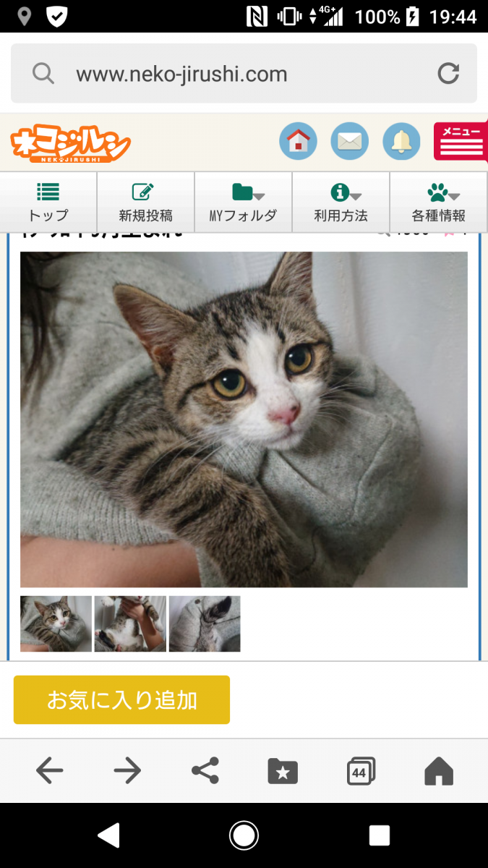Go back with the browser's left arrow

(x=49, y=771)
